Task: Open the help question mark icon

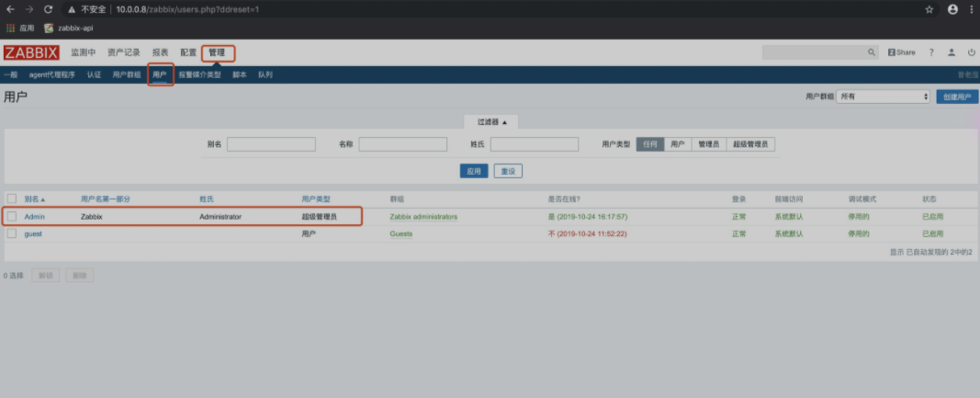Action: [931, 52]
